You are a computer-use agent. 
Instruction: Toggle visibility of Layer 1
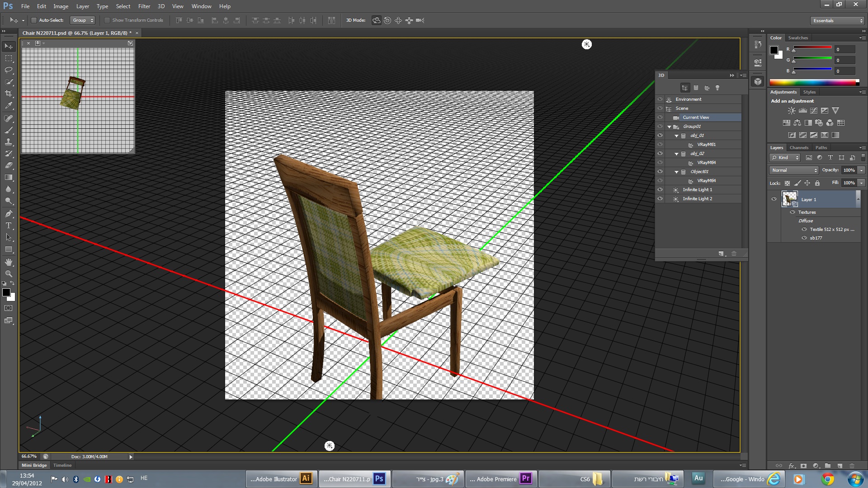pos(774,199)
